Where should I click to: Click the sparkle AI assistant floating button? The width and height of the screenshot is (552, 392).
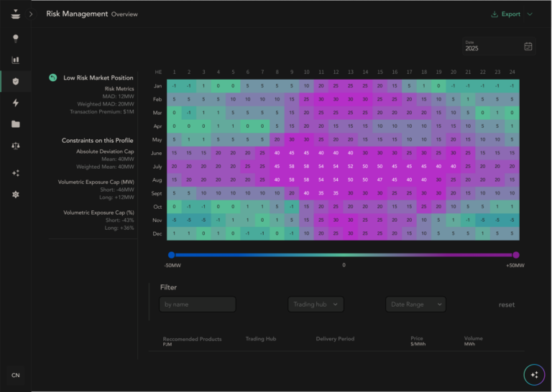[533, 375]
